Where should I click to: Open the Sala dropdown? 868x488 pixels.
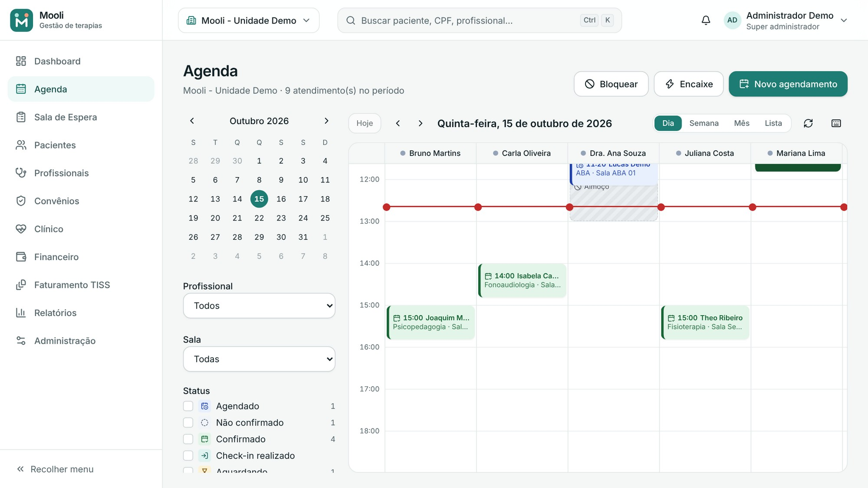pos(259,359)
